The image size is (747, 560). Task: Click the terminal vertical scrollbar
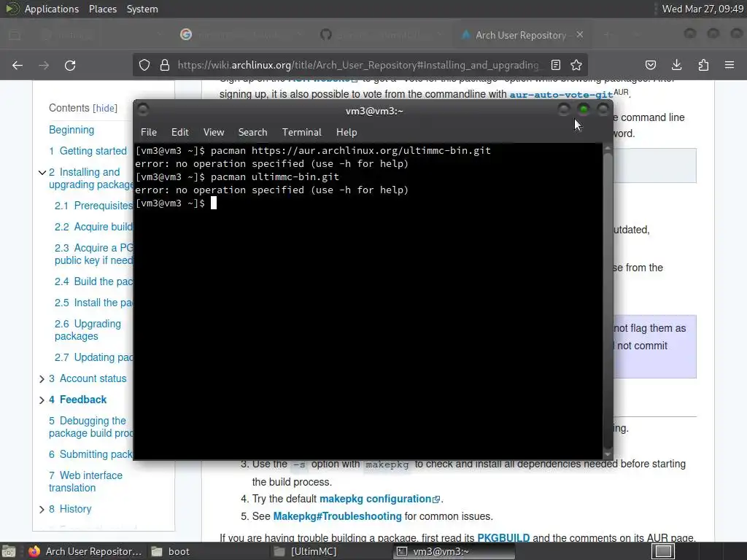pyautogui.click(x=608, y=301)
